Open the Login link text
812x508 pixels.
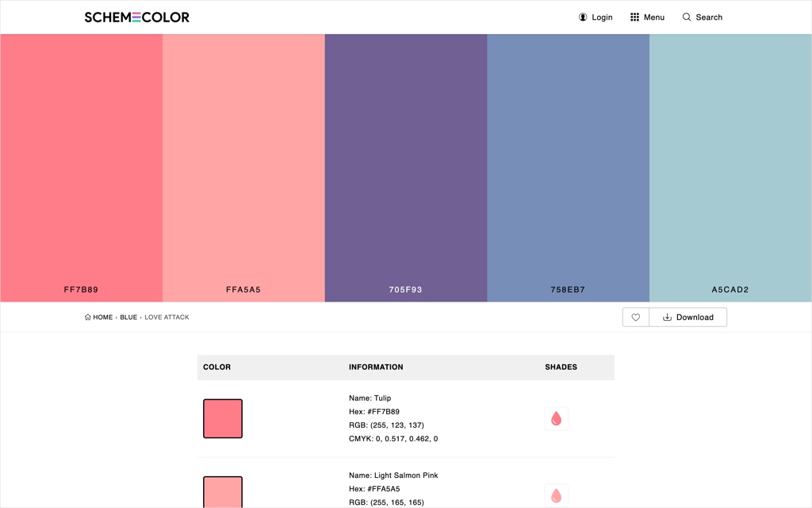602,17
